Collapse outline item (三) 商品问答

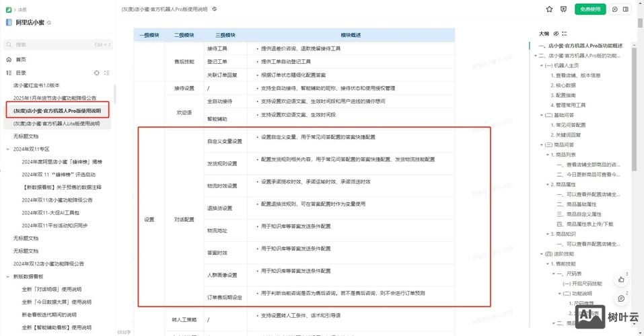[x=541, y=145]
